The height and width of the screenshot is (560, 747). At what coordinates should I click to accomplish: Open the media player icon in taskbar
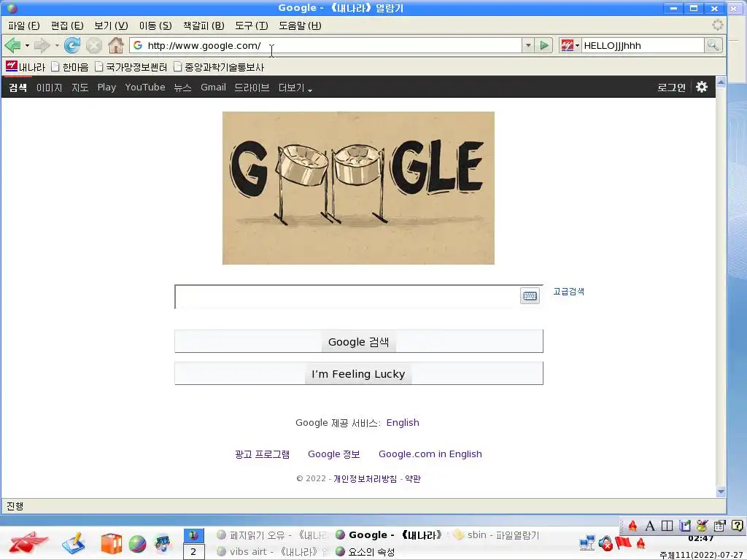click(163, 544)
